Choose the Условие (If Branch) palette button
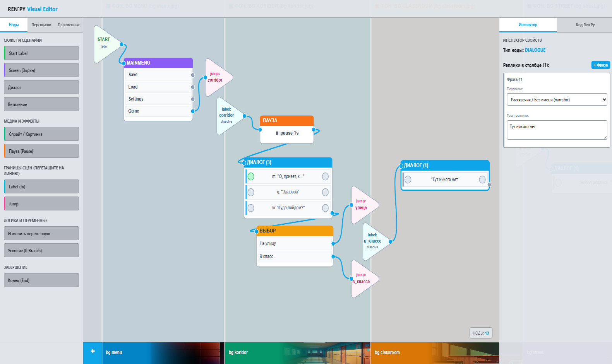612x364 pixels. pos(41,250)
